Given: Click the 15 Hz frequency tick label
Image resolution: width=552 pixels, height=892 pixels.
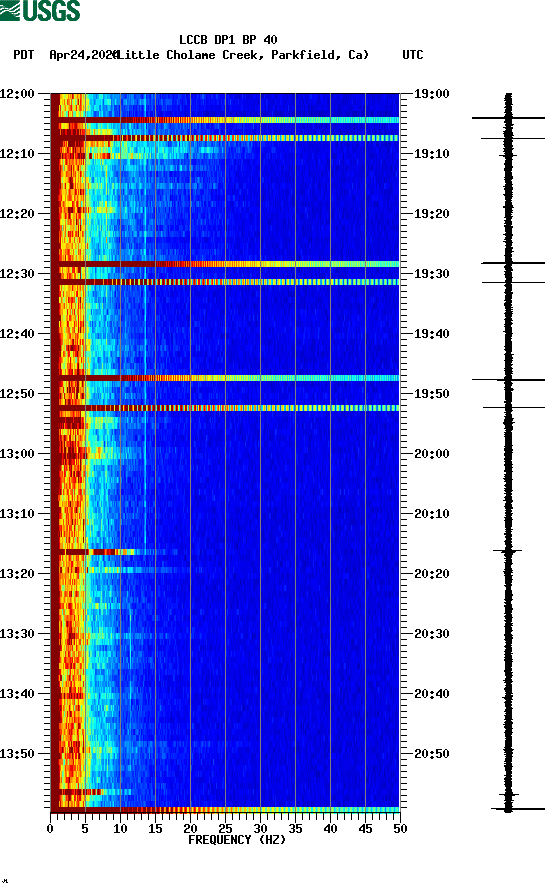Looking at the screenshot, I should tap(155, 829).
